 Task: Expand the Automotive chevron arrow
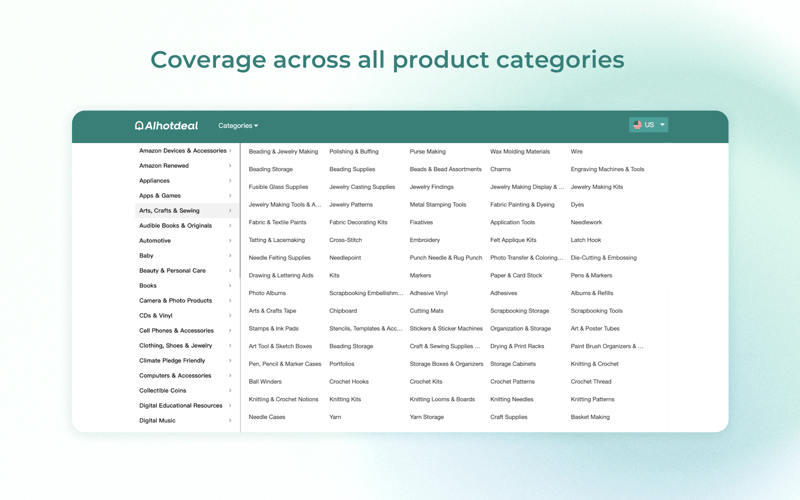coord(230,240)
